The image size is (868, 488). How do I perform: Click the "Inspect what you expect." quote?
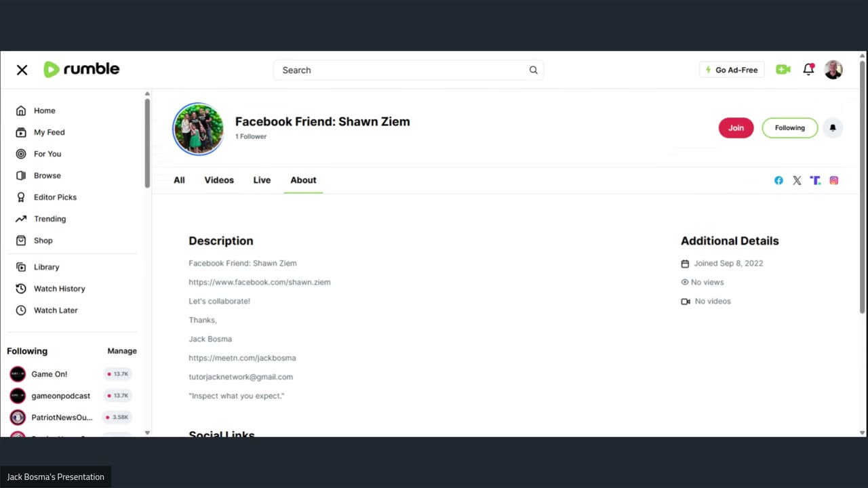point(237,396)
